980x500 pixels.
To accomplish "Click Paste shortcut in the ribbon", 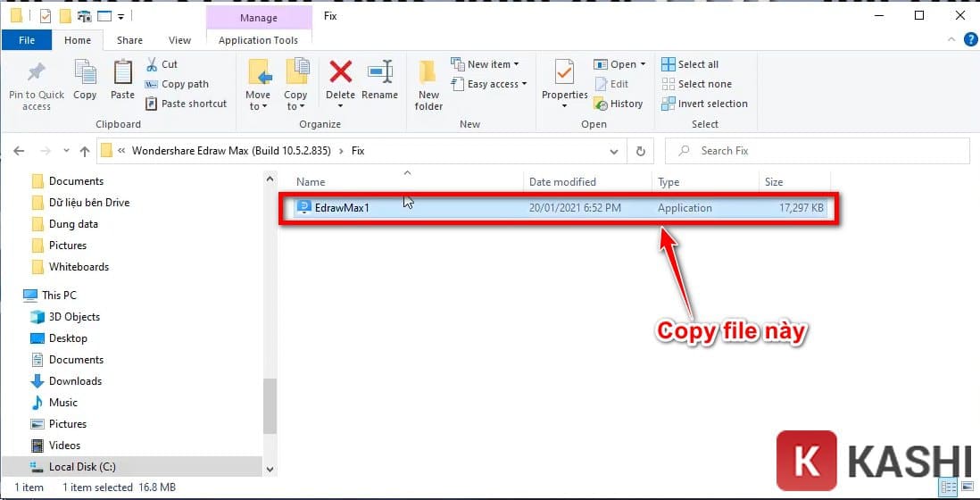I will 187,104.
